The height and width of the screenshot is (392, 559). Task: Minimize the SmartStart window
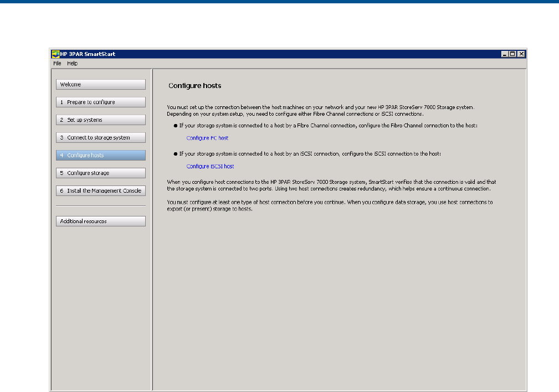click(x=505, y=54)
